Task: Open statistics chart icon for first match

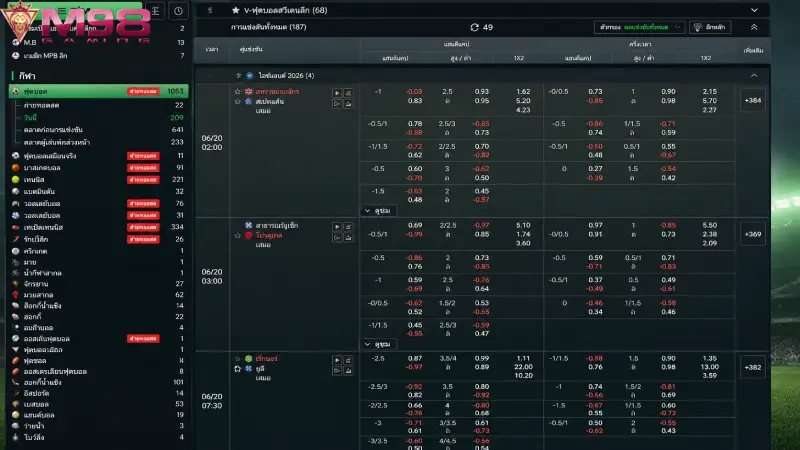Action: click(x=348, y=93)
